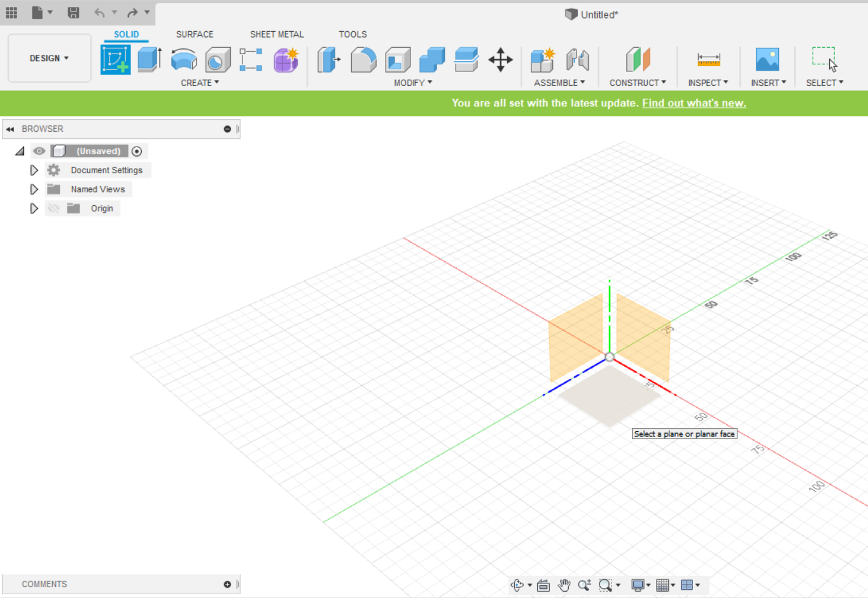
Task: Select the Fillet tool
Action: 363,60
